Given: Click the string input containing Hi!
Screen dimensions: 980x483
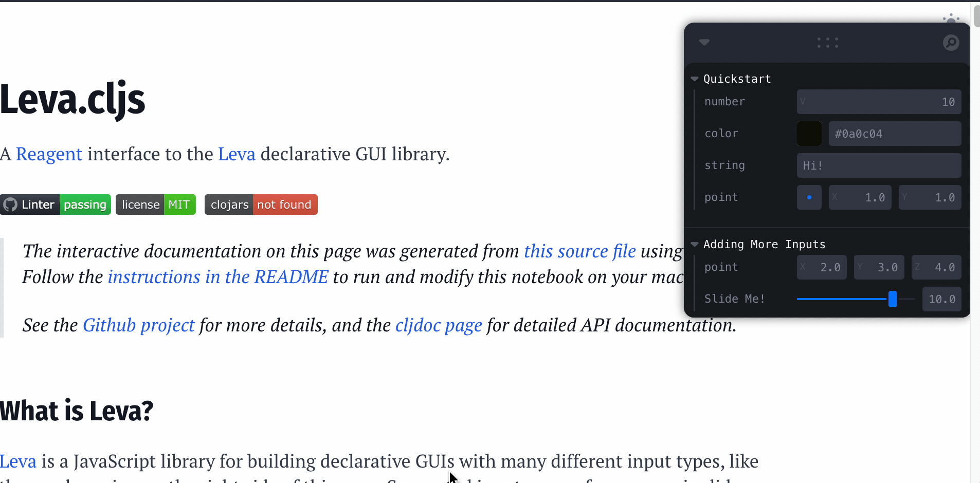Looking at the screenshot, I should point(879,165).
